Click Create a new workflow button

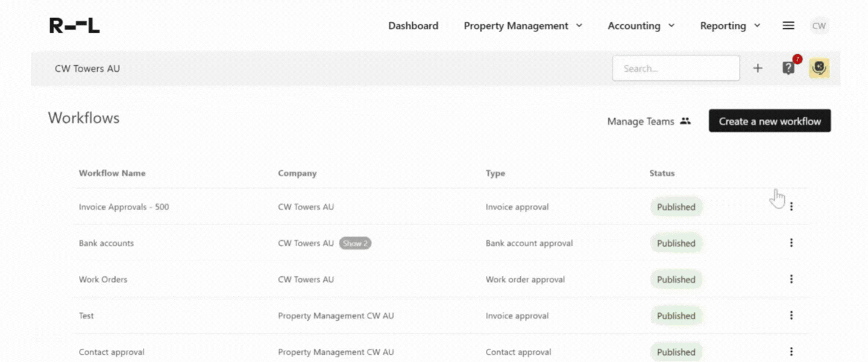tap(769, 121)
